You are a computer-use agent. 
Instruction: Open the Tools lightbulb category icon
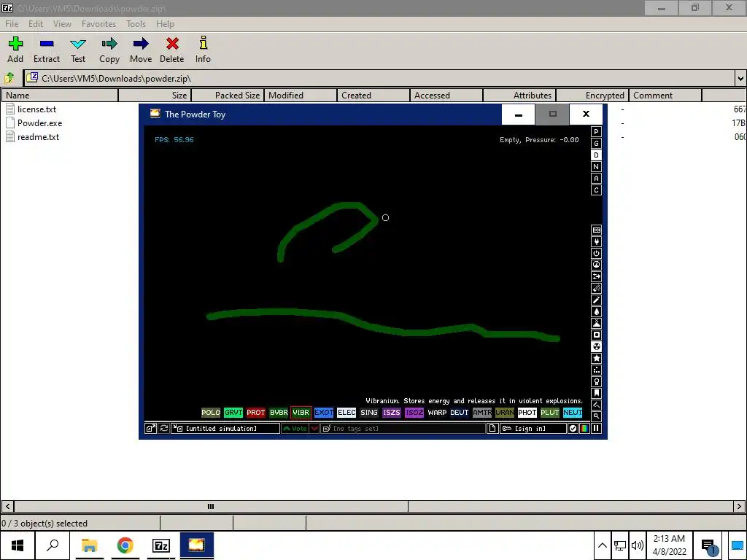point(596,382)
